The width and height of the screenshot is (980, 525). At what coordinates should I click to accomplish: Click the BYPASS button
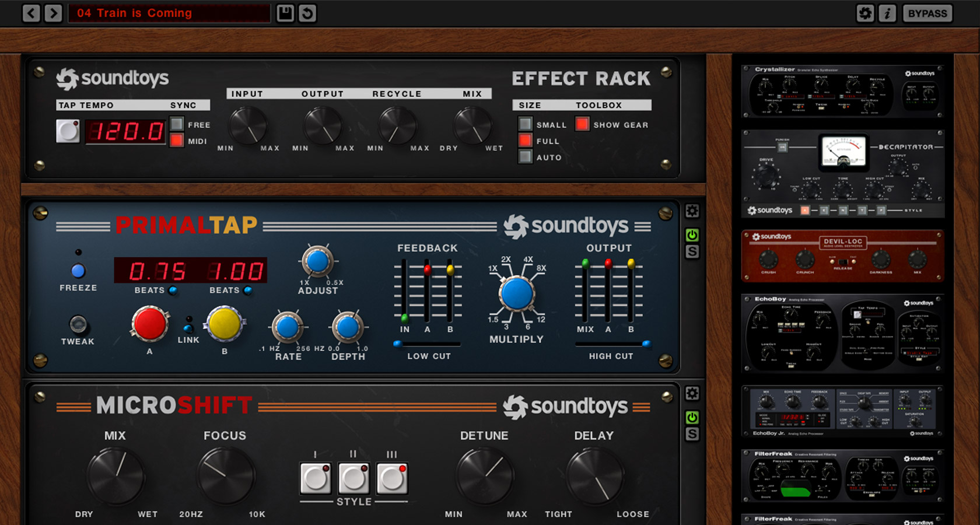tap(928, 13)
